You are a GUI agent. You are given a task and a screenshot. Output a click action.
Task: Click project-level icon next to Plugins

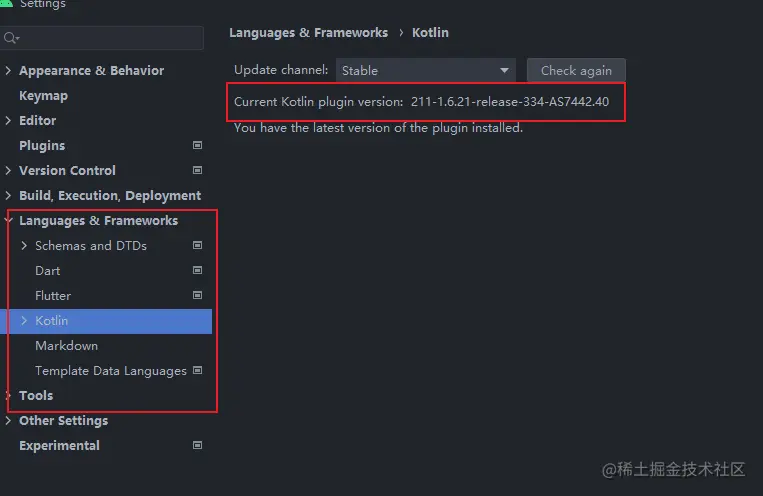[x=197, y=145]
